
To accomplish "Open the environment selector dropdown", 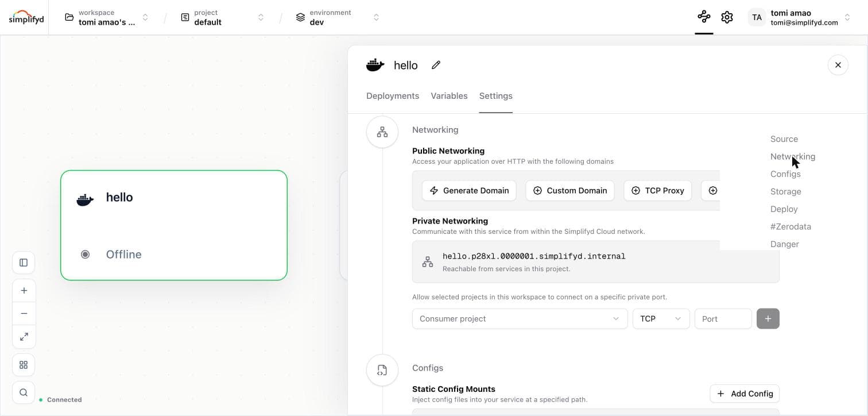I will coord(338,17).
